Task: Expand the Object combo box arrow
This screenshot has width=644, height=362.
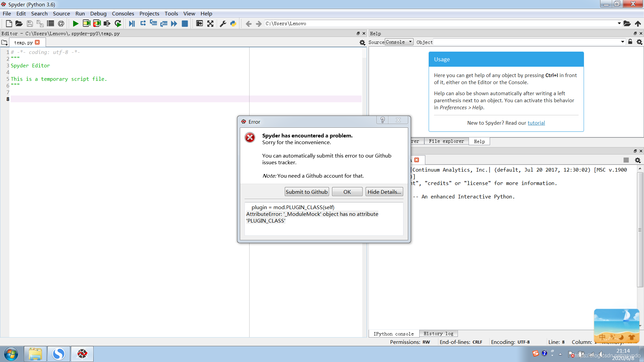Action: click(x=623, y=42)
